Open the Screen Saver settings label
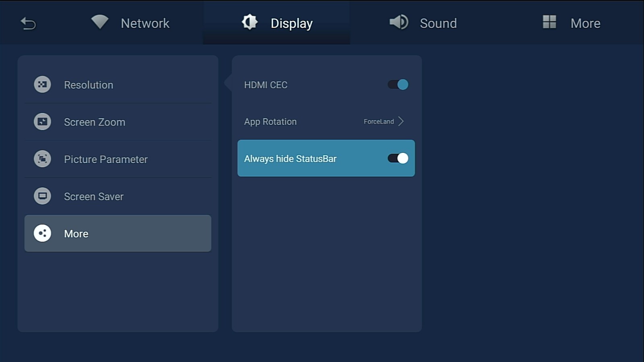Screen dimensions: 644x362 [94, 197]
